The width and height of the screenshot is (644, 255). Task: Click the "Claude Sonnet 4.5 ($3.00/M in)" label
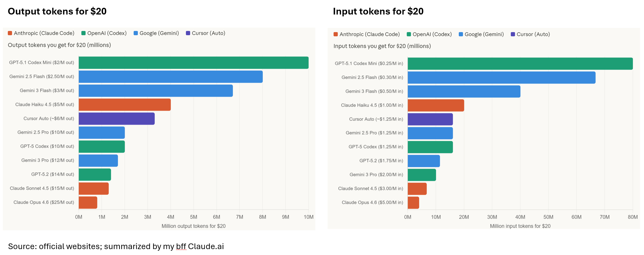(x=371, y=189)
